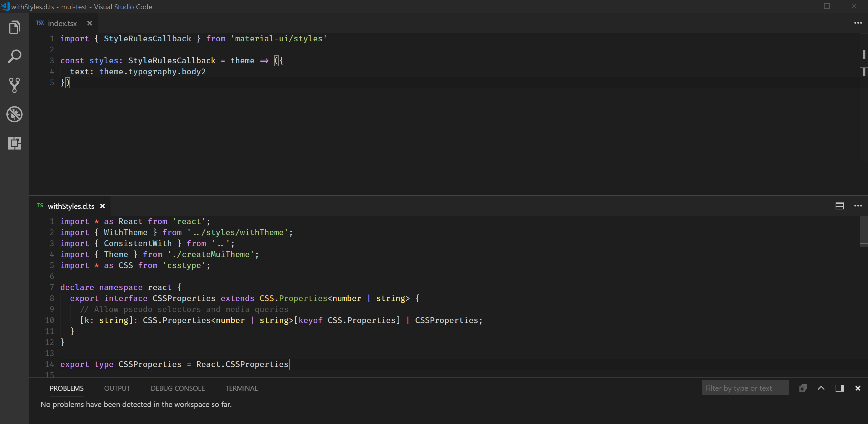Image resolution: width=868 pixels, height=424 pixels.
Task: Switch to the DEBUG CONSOLE tab
Action: click(178, 388)
